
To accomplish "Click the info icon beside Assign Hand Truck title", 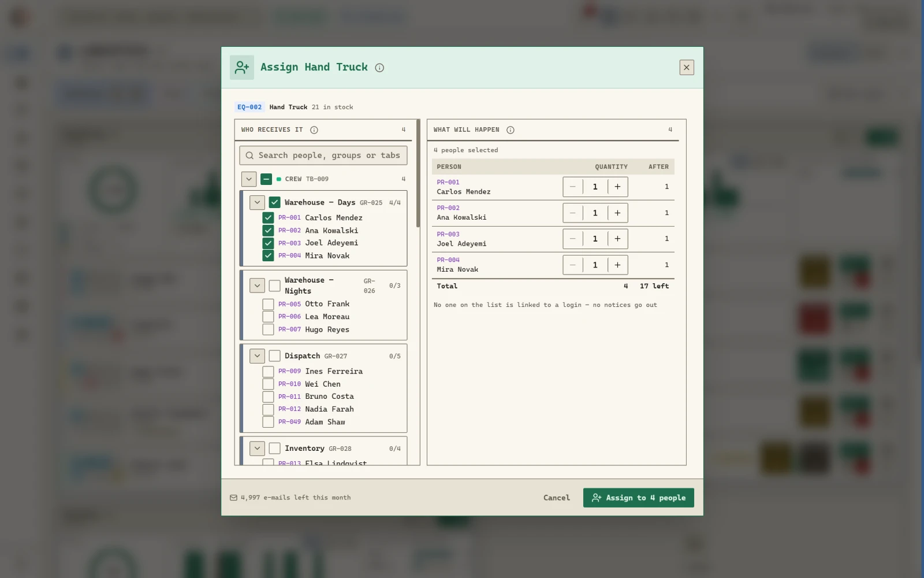I will tap(379, 68).
